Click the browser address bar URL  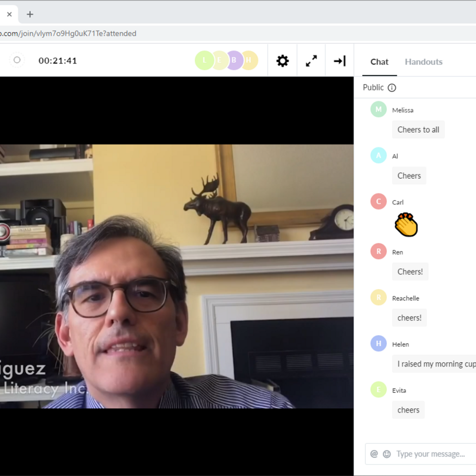point(70,33)
